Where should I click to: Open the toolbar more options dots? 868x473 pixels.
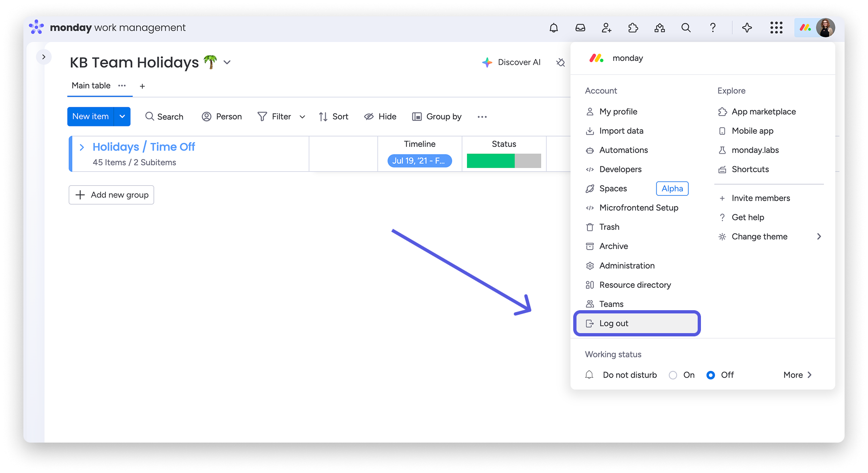pyautogui.click(x=482, y=117)
